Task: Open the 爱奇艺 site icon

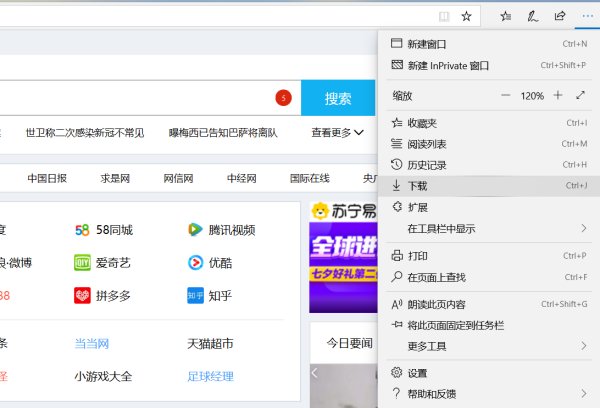Action: coord(82,263)
